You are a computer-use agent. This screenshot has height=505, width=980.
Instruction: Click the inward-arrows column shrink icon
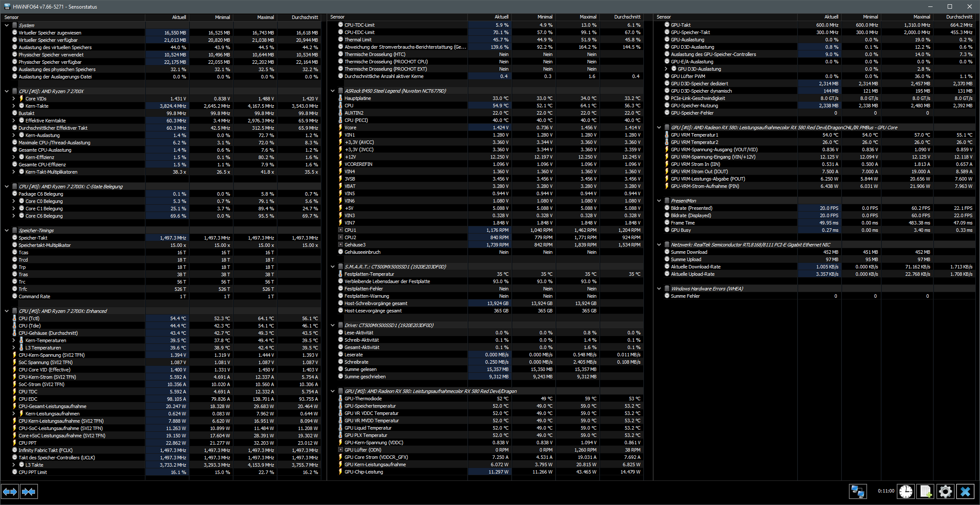(x=28, y=491)
